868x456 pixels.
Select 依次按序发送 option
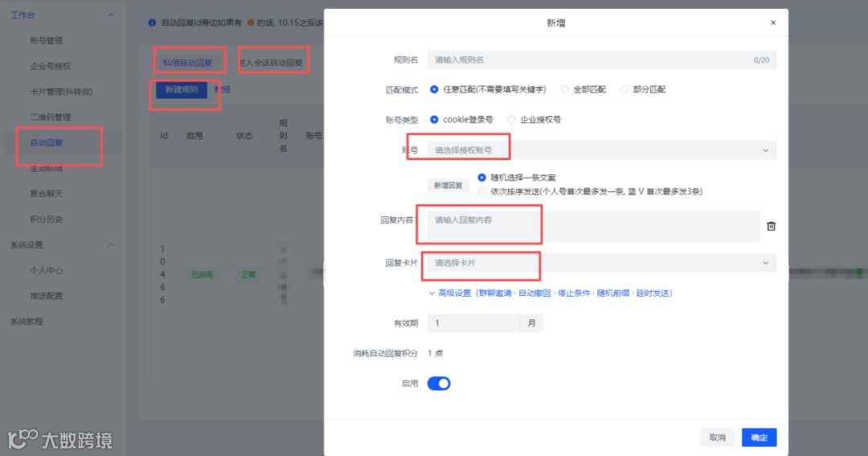pyautogui.click(x=481, y=191)
